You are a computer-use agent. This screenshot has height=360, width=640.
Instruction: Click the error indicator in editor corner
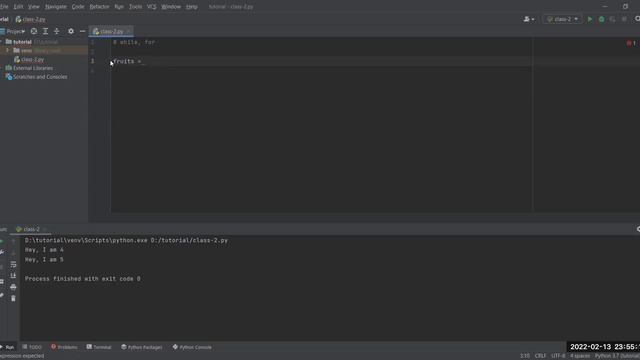(x=631, y=43)
